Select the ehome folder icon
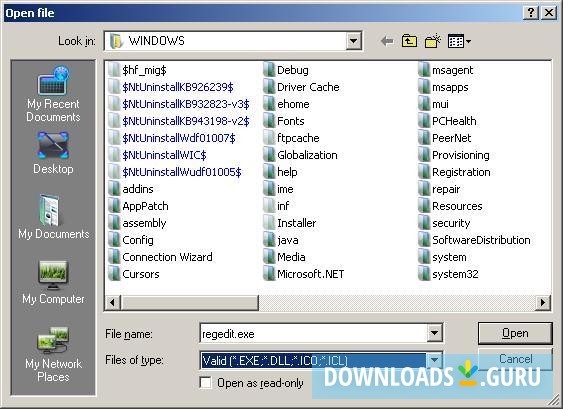The width and height of the screenshot is (563, 409). pos(269,103)
